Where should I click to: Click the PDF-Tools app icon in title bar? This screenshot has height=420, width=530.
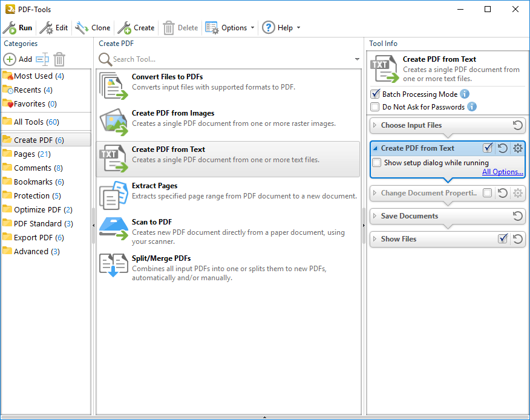click(x=10, y=9)
